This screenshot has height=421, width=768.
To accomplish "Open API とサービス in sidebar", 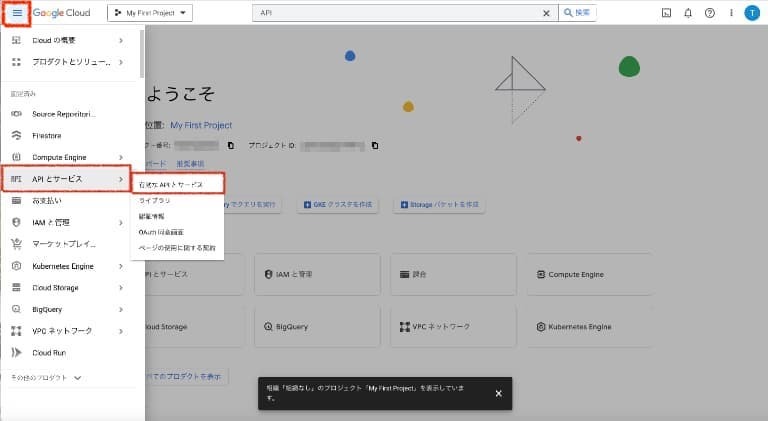I will pyautogui.click(x=65, y=179).
